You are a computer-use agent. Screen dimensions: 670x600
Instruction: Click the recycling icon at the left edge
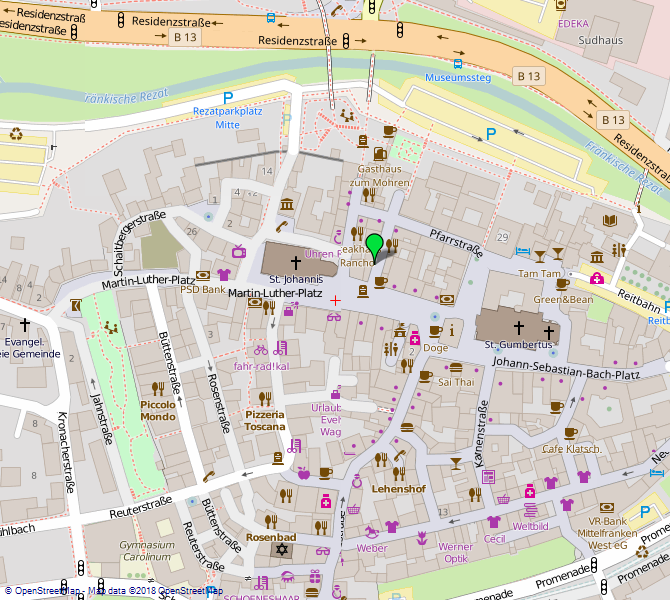[x=16, y=133]
